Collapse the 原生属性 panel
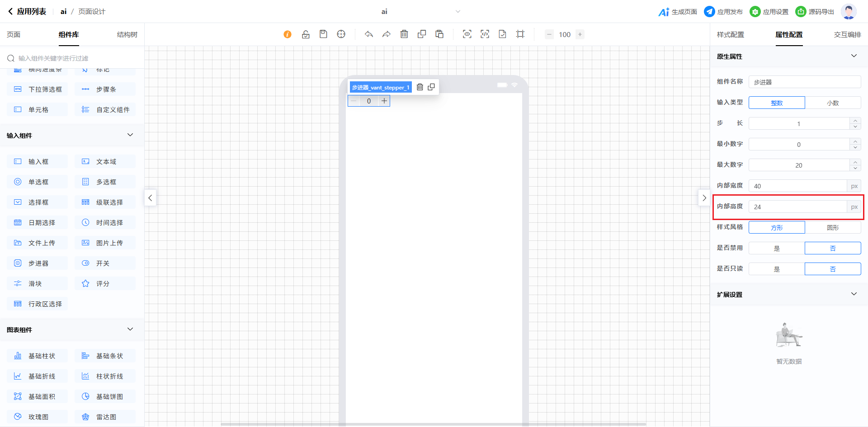 tap(854, 56)
